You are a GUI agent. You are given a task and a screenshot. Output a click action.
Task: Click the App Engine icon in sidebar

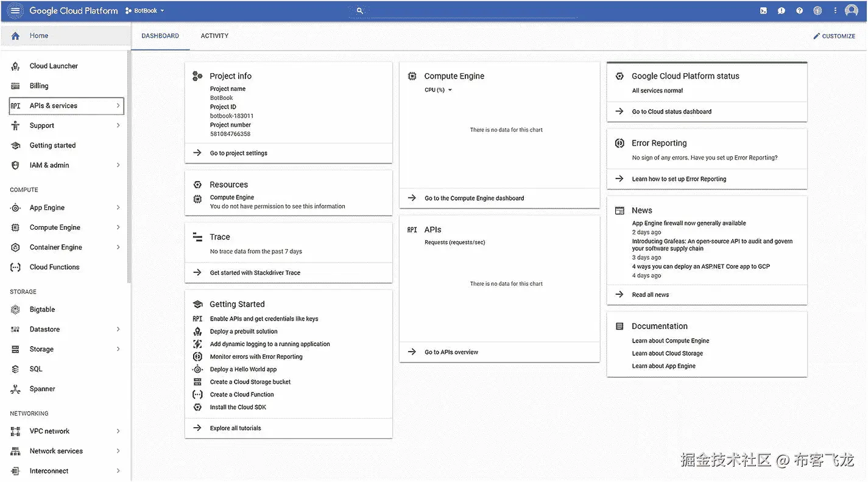click(16, 208)
